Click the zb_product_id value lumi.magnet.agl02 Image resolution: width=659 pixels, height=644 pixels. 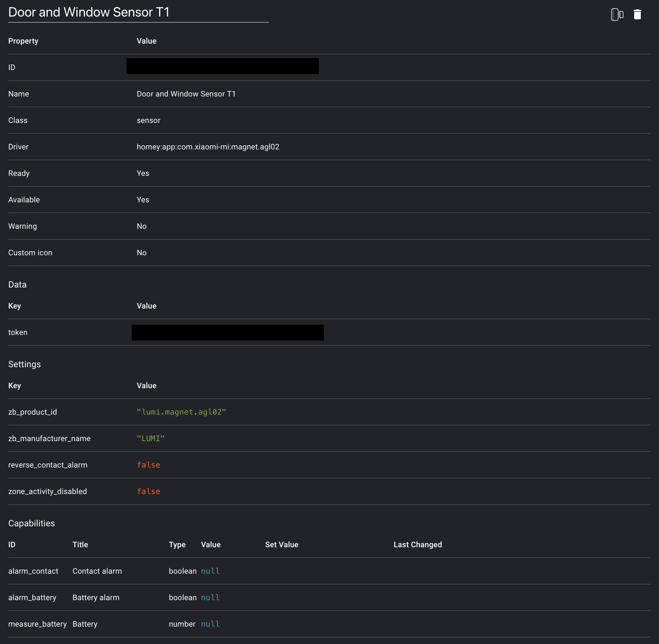coord(181,412)
